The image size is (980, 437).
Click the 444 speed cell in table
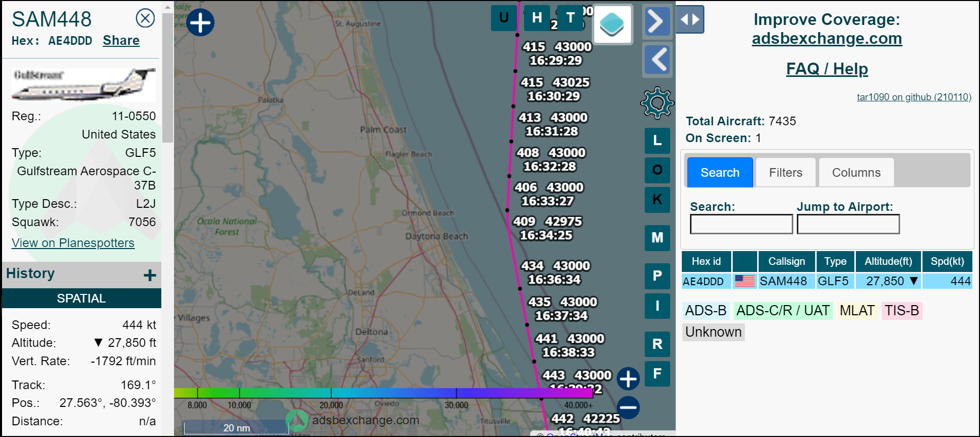click(x=947, y=281)
